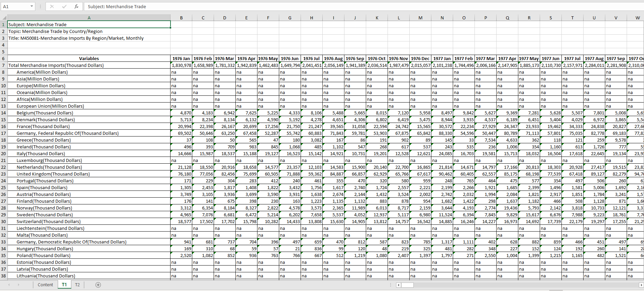Open the Name Box dropdown arrow
The height and width of the screenshot is (291, 644).
coord(32,6)
